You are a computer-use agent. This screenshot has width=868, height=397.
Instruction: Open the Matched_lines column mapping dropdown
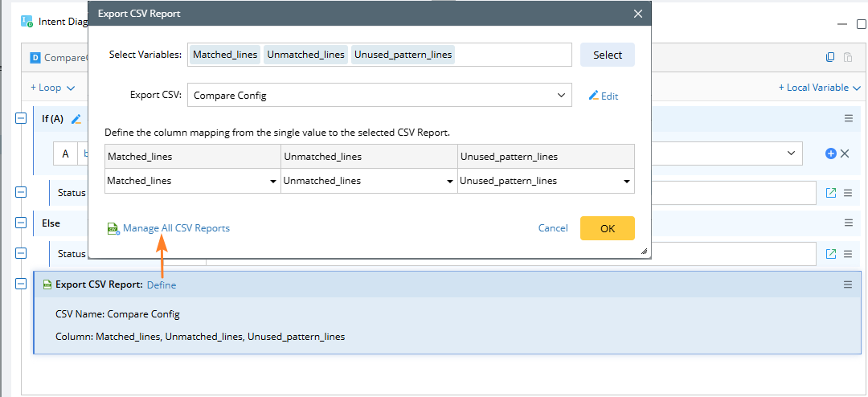(x=193, y=182)
